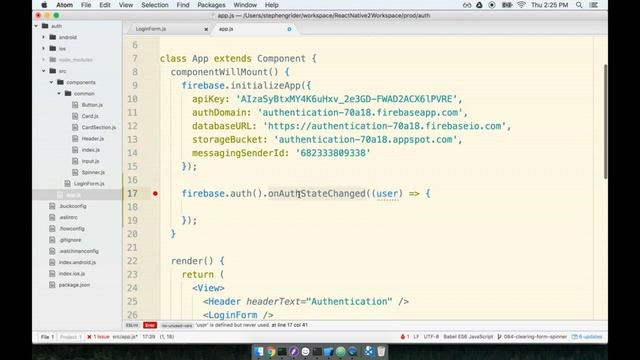Image resolution: width=640 pixels, height=360 pixels.
Task: Open the Window menu
Action: point(245,5)
